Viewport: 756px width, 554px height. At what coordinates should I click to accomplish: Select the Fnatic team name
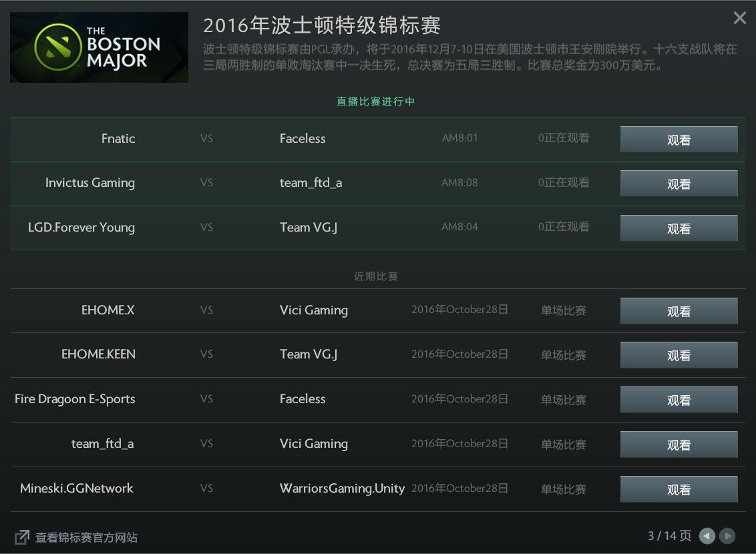point(118,139)
